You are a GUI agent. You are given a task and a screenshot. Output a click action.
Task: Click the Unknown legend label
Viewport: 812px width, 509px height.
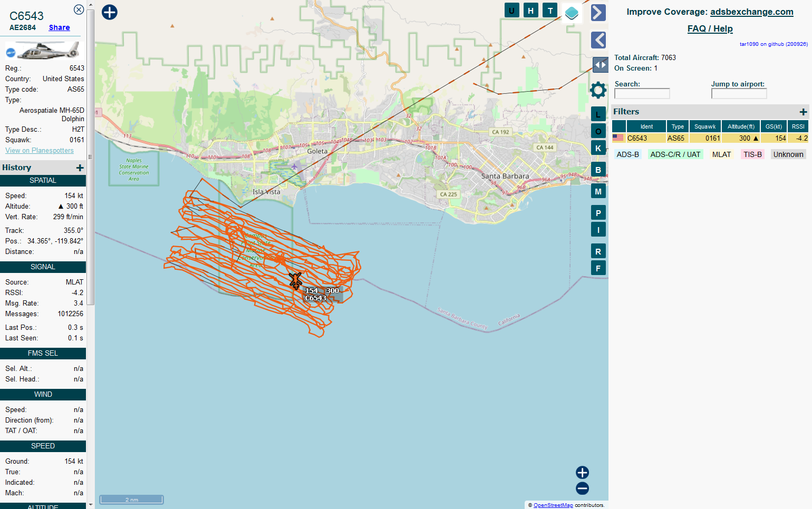(788, 154)
